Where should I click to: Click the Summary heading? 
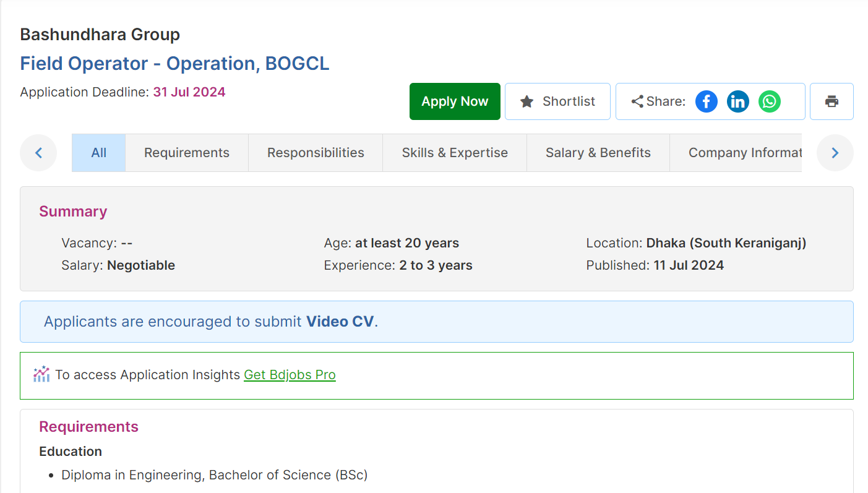coord(73,212)
